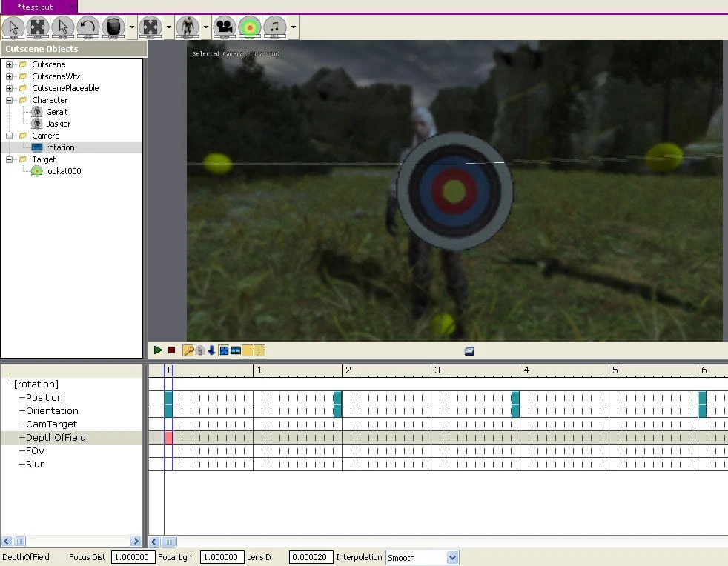The image size is (728, 566).
Task: Select the FOV track
Action: point(36,451)
